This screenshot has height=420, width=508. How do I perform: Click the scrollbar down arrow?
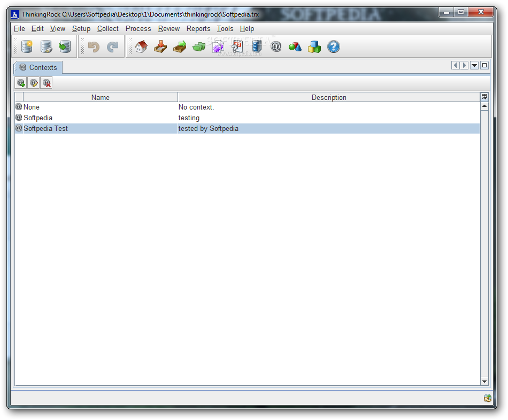point(484,382)
